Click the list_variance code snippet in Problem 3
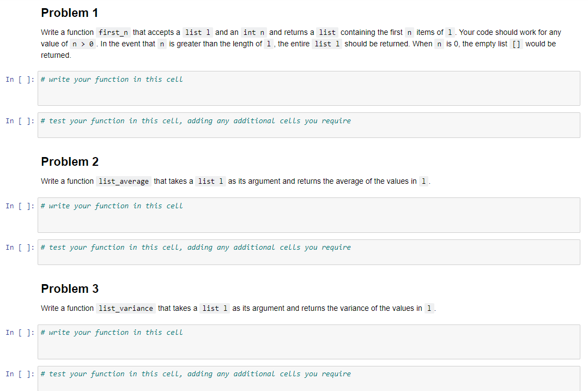Screen dimensions: 588x391 coord(126,308)
